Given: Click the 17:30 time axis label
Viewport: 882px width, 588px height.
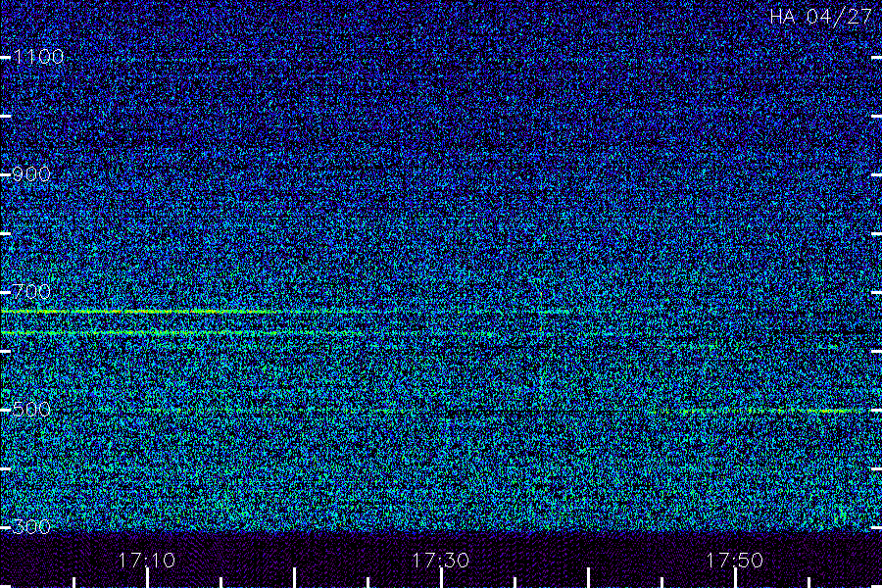Looking at the screenshot, I should click(440, 561).
